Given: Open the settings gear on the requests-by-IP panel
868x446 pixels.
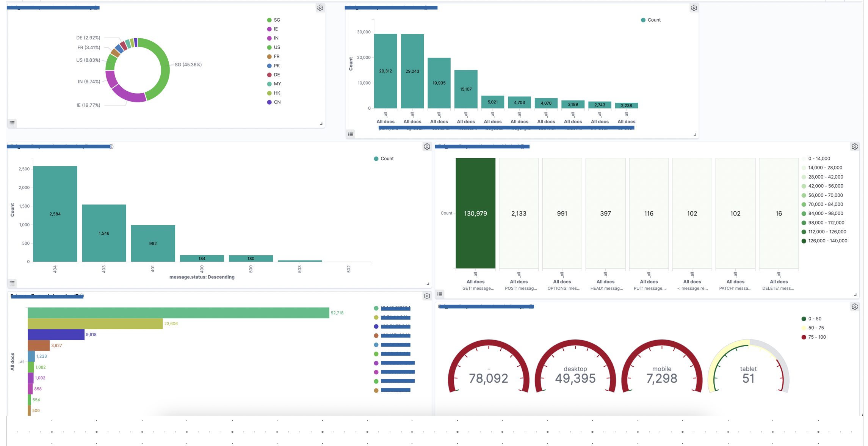Looking at the screenshot, I should point(427,296).
